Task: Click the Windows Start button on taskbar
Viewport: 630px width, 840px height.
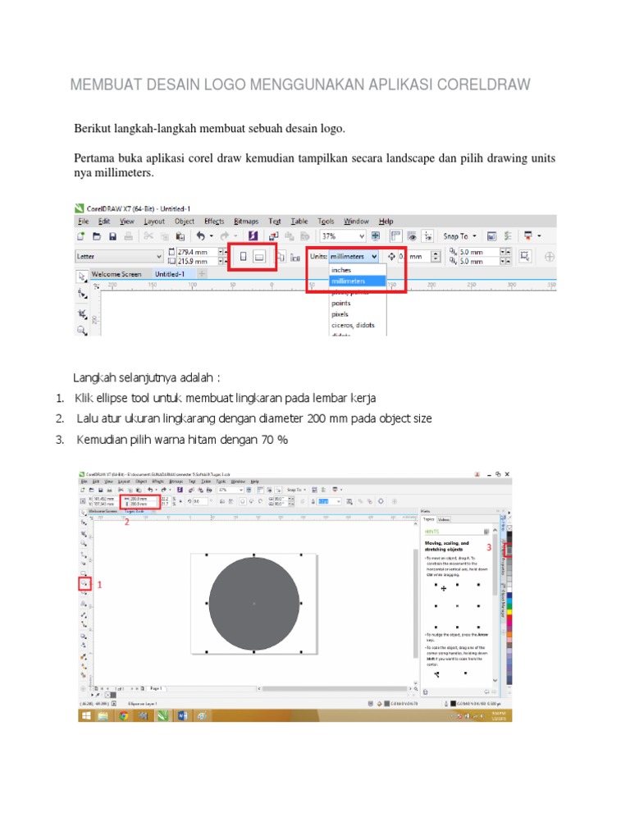Action: coord(85,715)
